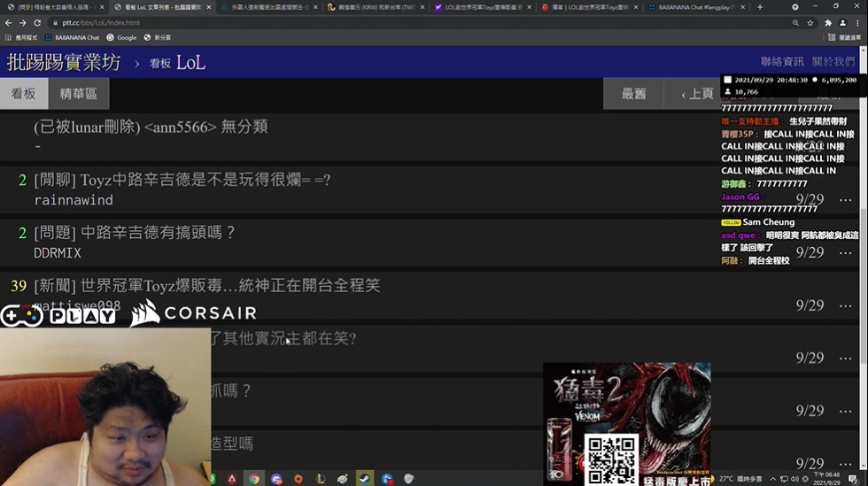Open the options dots for the 39-push news post
Viewport: 868px width, 486px height.
coord(845,305)
